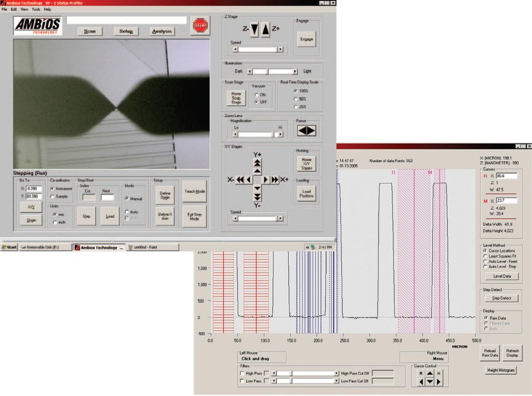
Task: Turn Vacuum ON radio button
Action: [x=257, y=95]
